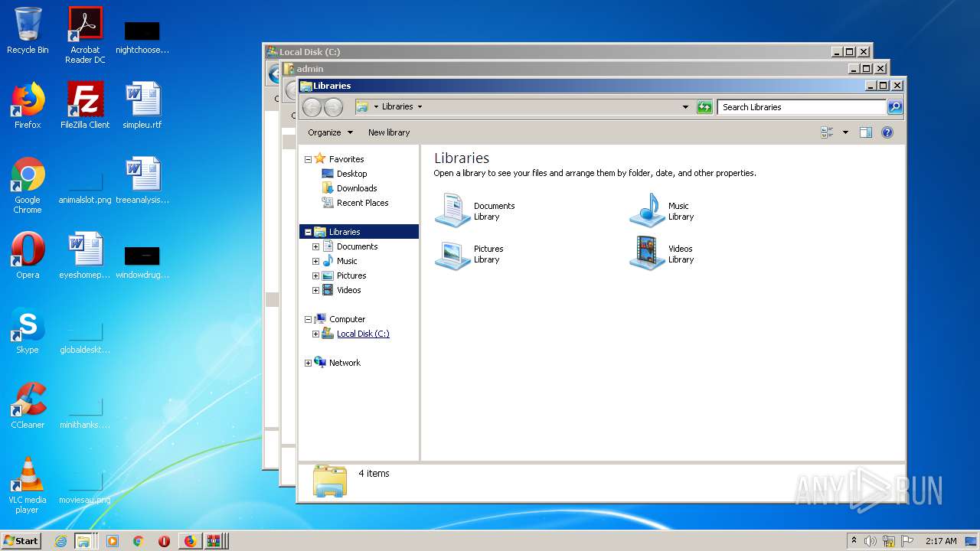Click the Explorer taskbar button
Screen dimensions: 980x551
coord(84,541)
